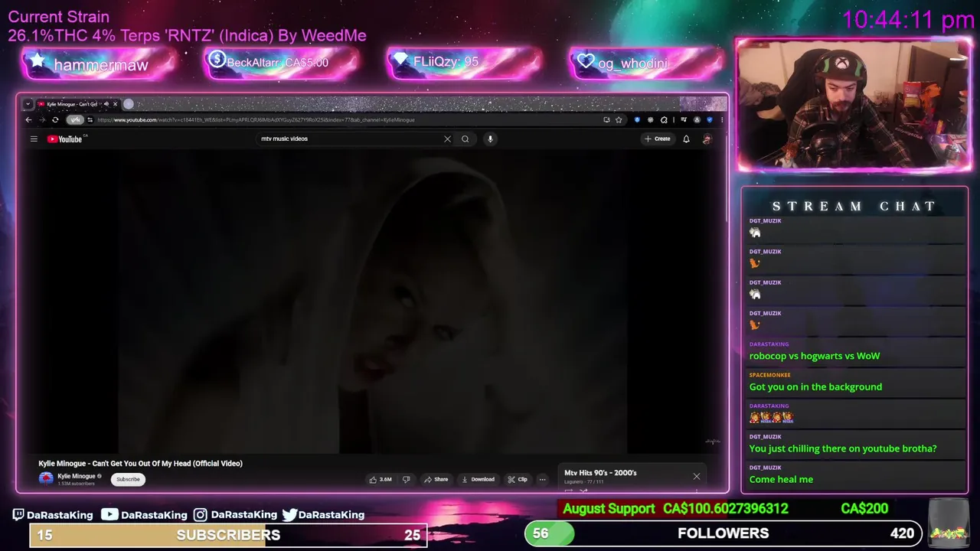980x551 pixels.
Task: Click the YouTube URL in address bar
Action: (x=256, y=120)
